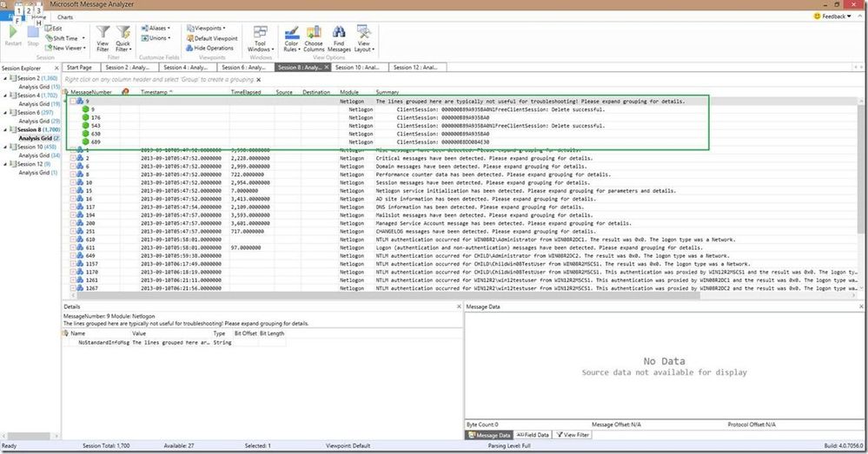Open the Shift Time dropdown
The width and height of the screenshot is (868, 454).
(65, 38)
